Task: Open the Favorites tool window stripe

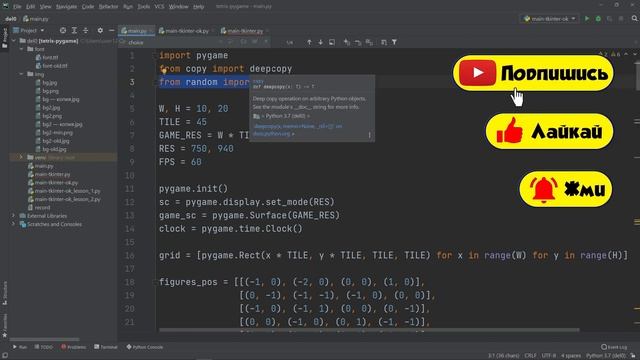Action: coord(4,325)
